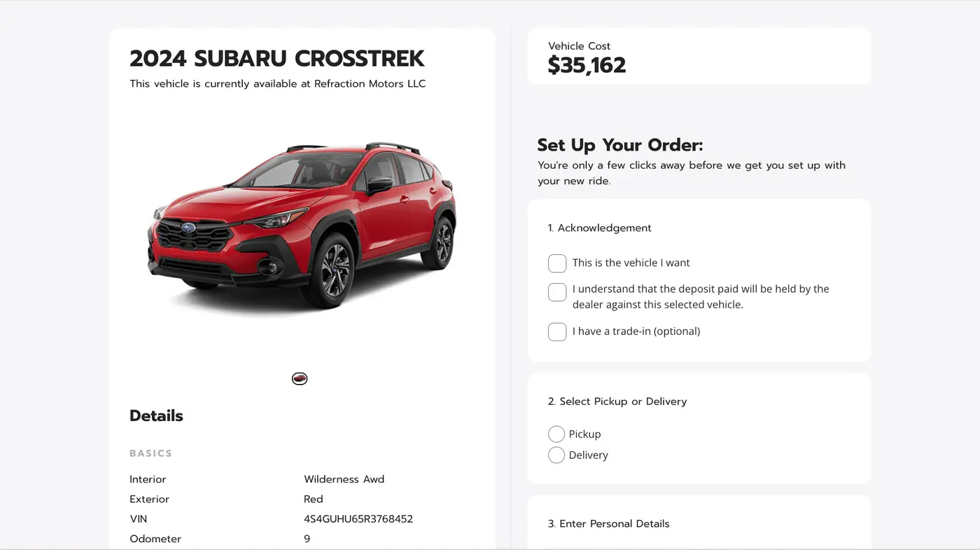Enable the 'I have a trade-in' checkbox
This screenshot has height=550, width=980.
557,331
